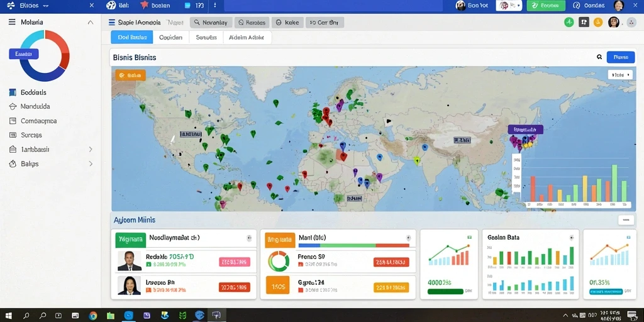Expand the 'Iaruoasii' sidebar item arrow
644x322 pixels.
pos(91,150)
